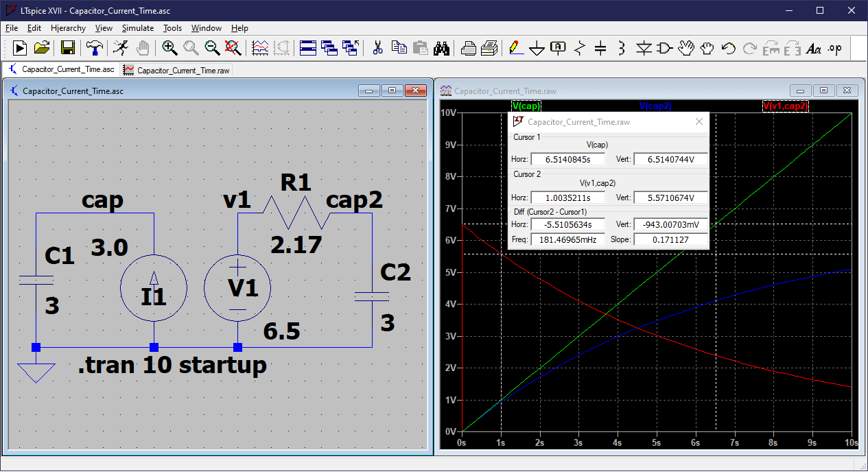Screen dimensions: 868x476
Task: Open the Component gate icon
Action: coord(664,48)
